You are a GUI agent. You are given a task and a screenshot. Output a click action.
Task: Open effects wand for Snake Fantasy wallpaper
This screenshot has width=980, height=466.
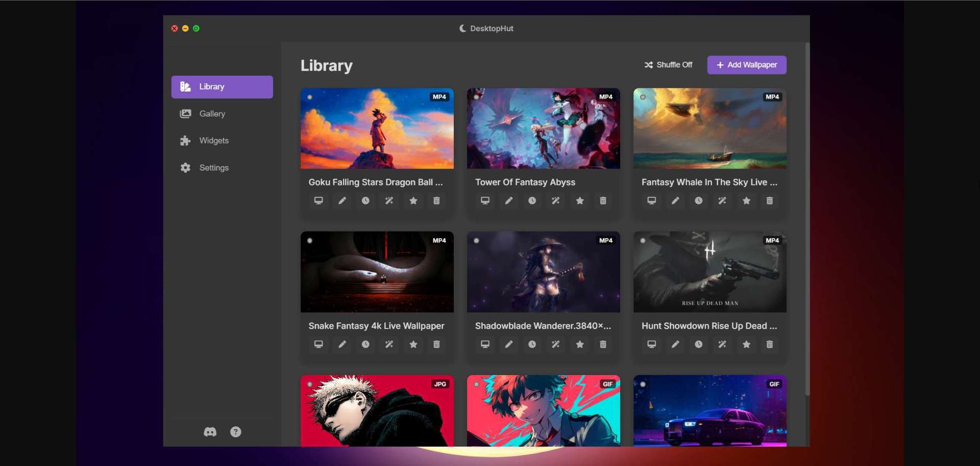point(389,344)
